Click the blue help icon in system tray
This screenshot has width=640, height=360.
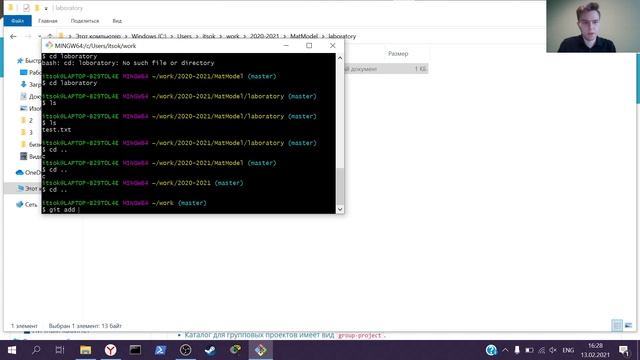coord(491,350)
